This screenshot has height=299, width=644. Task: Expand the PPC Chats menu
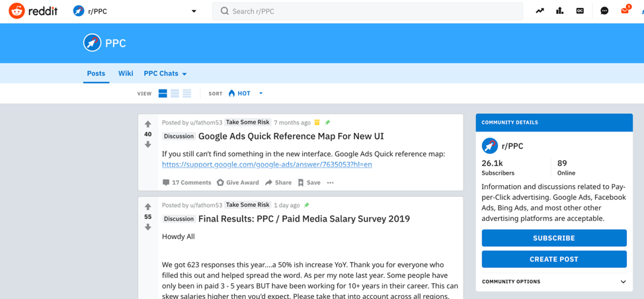coord(165,73)
